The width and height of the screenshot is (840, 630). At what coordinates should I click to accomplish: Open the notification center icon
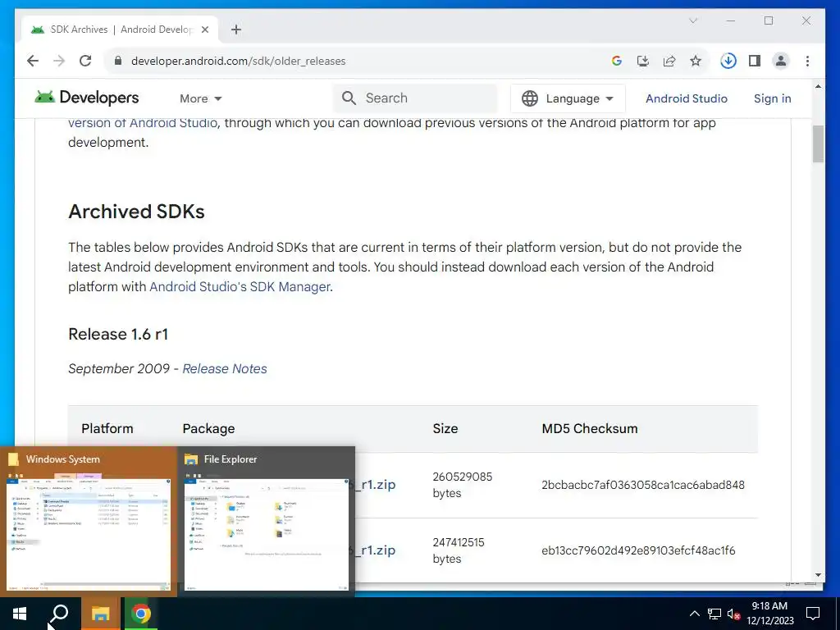click(x=813, y=614)
